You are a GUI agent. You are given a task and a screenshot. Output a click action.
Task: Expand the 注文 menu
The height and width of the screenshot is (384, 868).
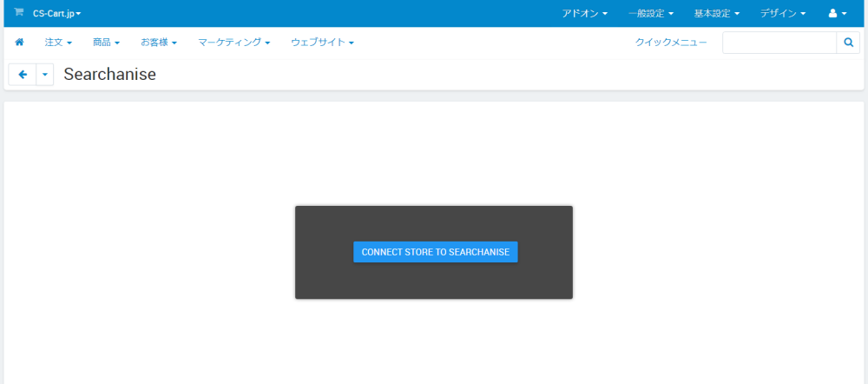[58, 42]
